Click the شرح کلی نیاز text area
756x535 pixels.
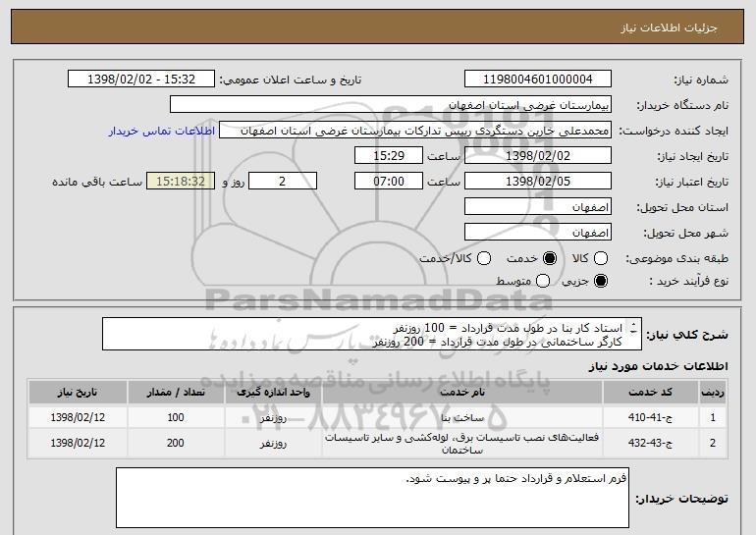pyautogui.click(x=372, y=334)
